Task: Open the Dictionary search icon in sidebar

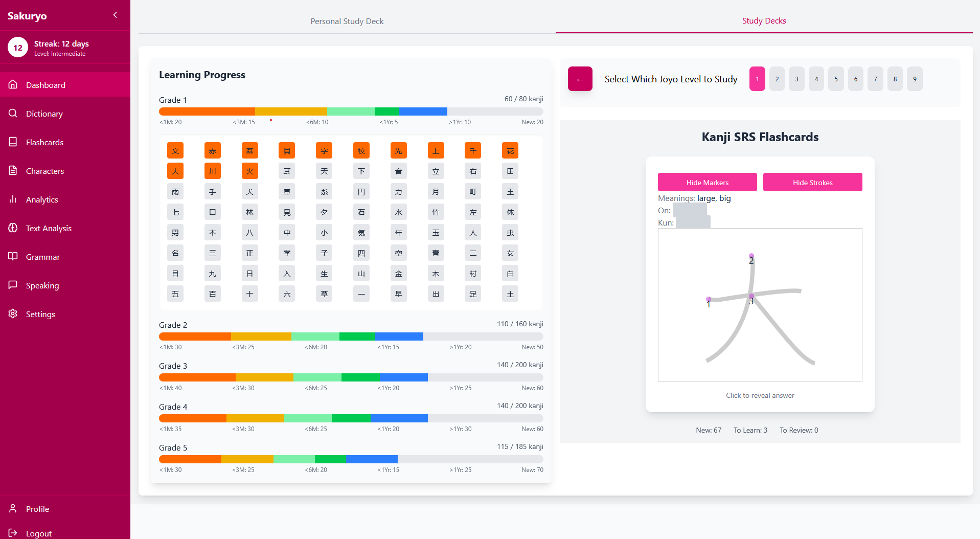Action: 13,114
